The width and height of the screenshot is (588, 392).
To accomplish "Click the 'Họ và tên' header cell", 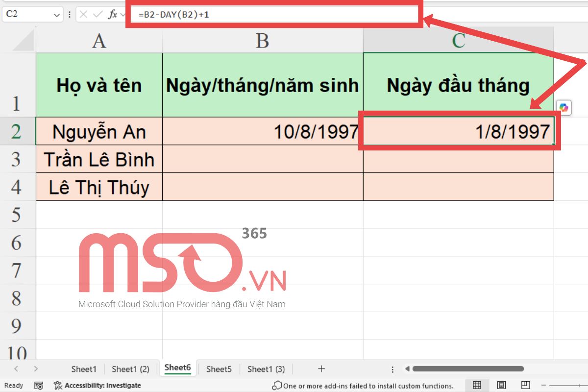I will [99, 85].
